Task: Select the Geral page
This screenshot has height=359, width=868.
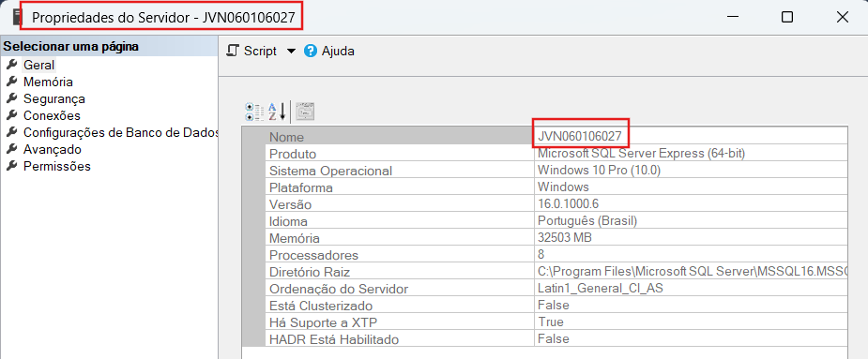Action: tap(38, 65)
